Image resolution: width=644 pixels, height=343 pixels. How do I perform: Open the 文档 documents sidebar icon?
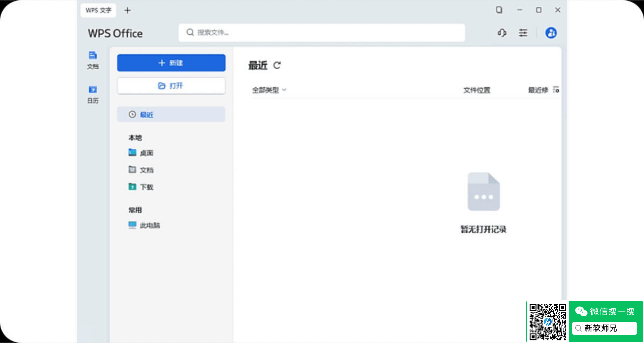pos(93,60)
